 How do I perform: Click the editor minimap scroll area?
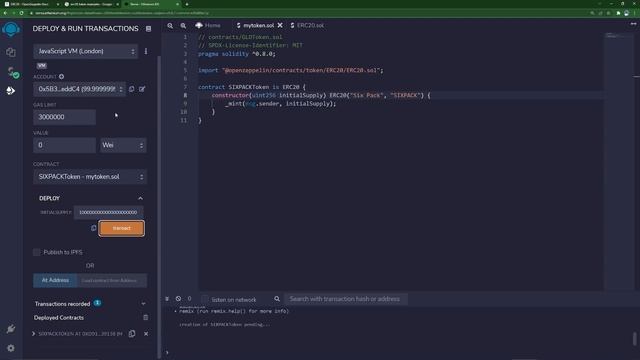[619, 161]
